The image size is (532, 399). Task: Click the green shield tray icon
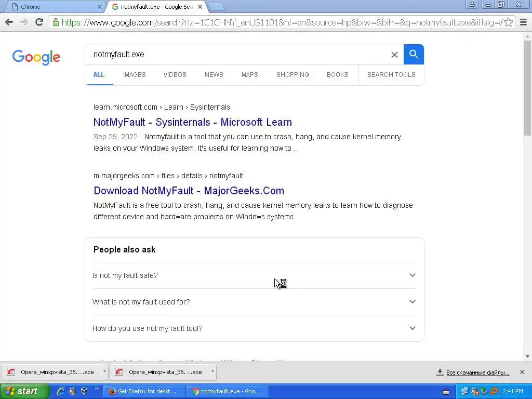click(x=484, y=391)
